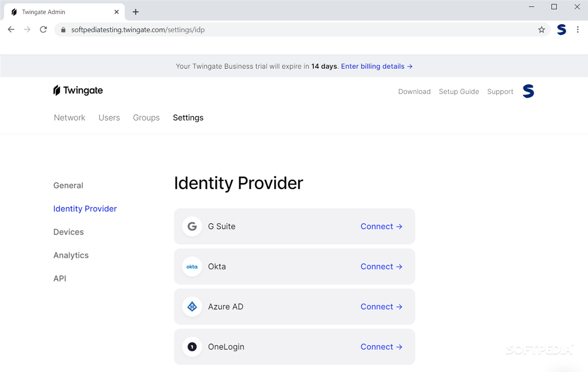Click the address bar URL
Viewport: 588px width, 372px height.
point(138,30)
